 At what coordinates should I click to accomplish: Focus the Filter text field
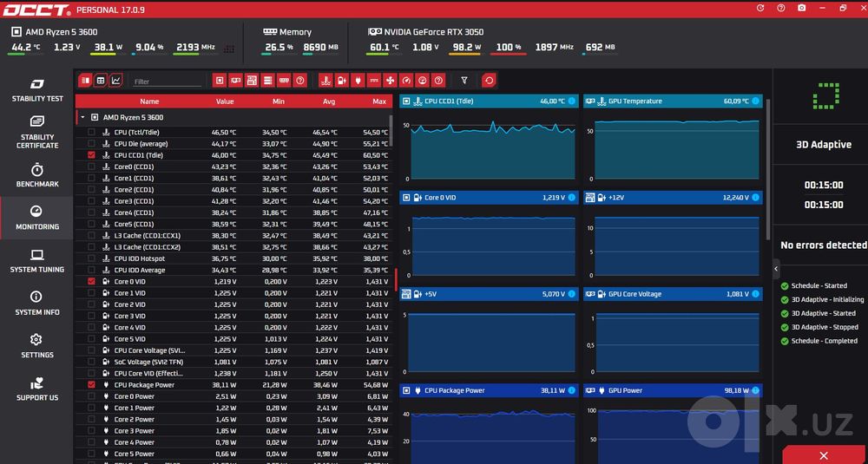click(167, 82)
